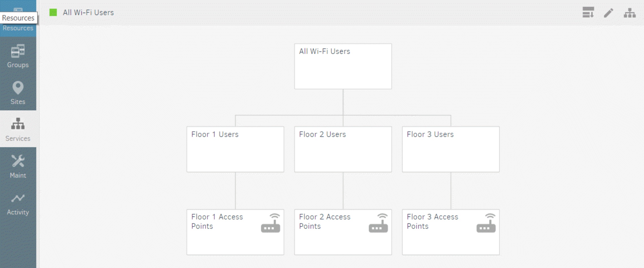Select the All Wi-Fi Users root node
The width and height of the screenshot is (644, 268).
[x=343, y=66]
